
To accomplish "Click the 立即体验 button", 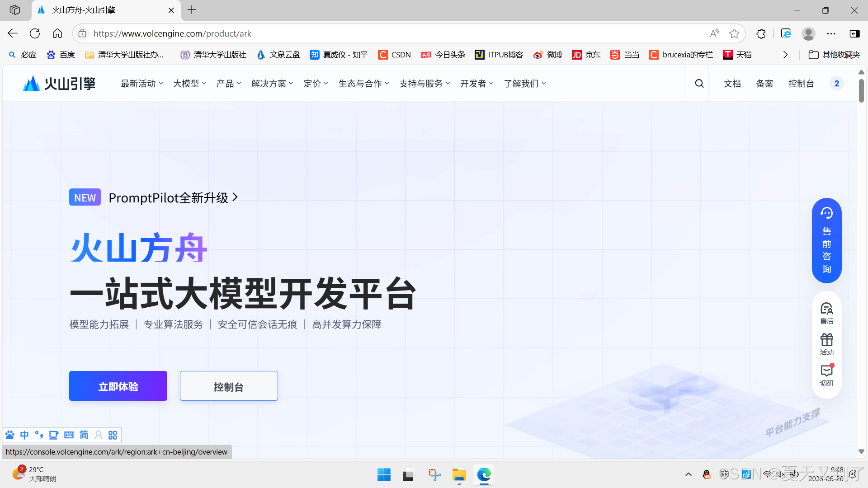I will tap(118, 386).
